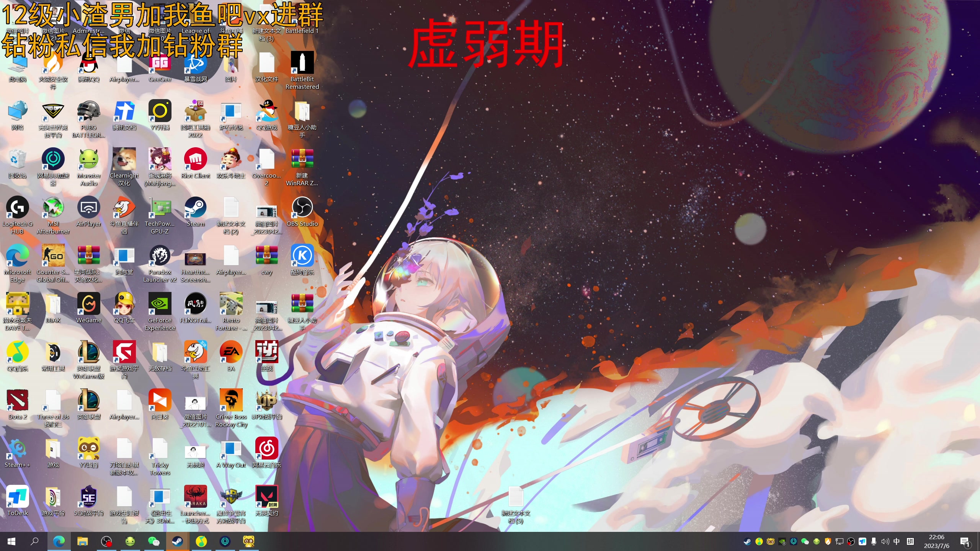Select the 腾讯QQ penguin icon
Viewport: 980px width, 551px height.
(x=88, y=67)
